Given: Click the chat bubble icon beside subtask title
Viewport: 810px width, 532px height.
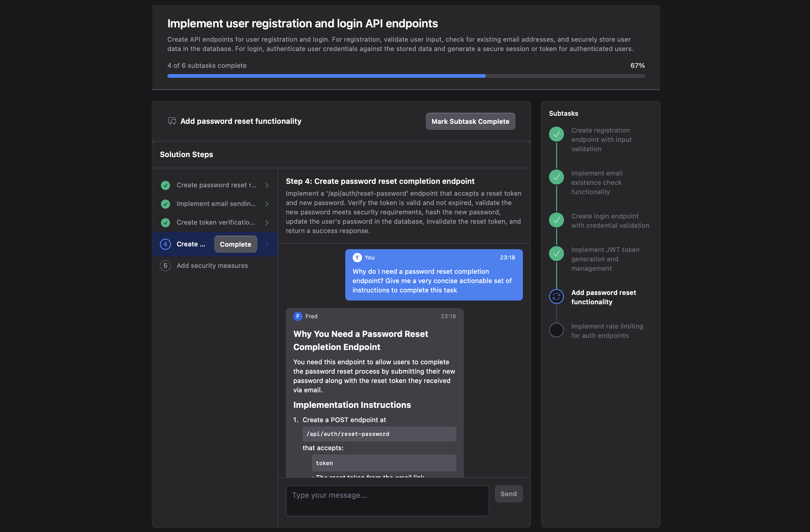Looking at the screenshot, I should click(x=172, y=121).
